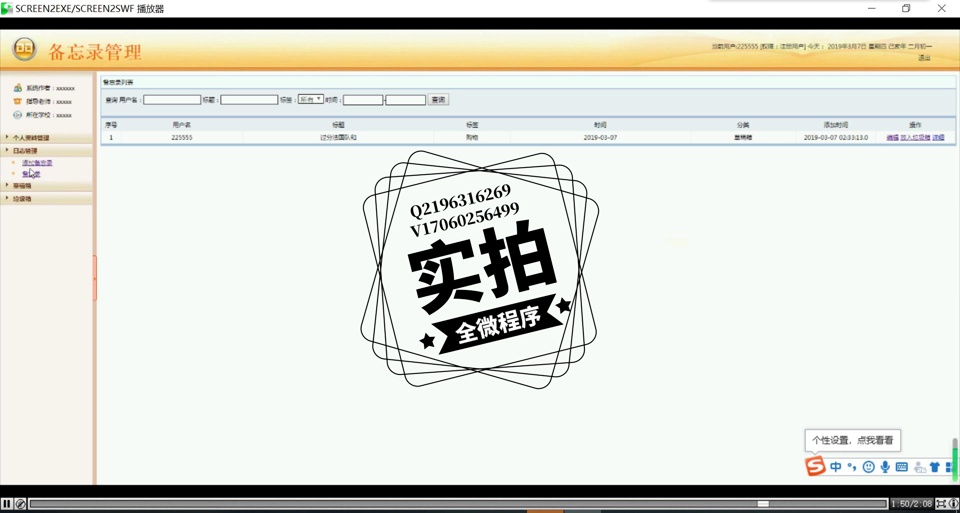
Task: Open the Sogou skin shirt icon
Action: pos(934,467)
